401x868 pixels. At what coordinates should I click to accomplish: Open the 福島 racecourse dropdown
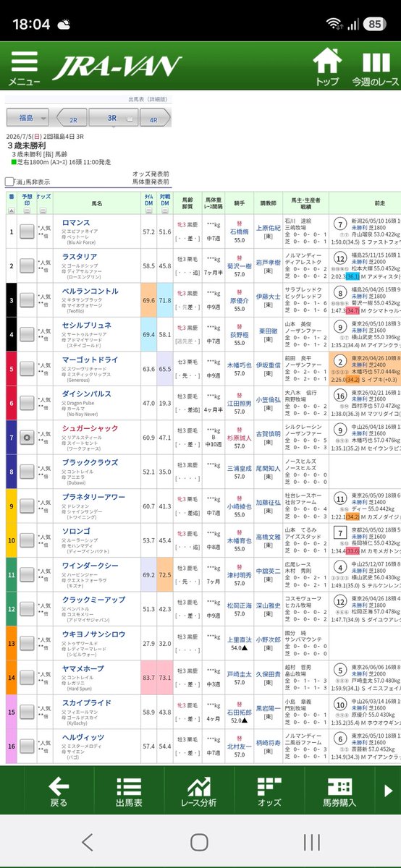[x=28, y=118]
